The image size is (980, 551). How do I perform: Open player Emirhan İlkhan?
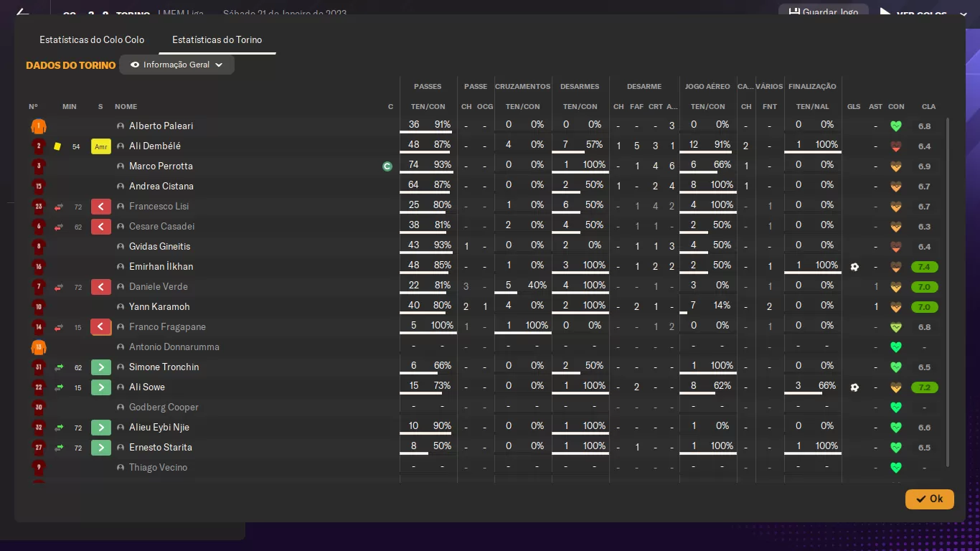tap(161, 267)
